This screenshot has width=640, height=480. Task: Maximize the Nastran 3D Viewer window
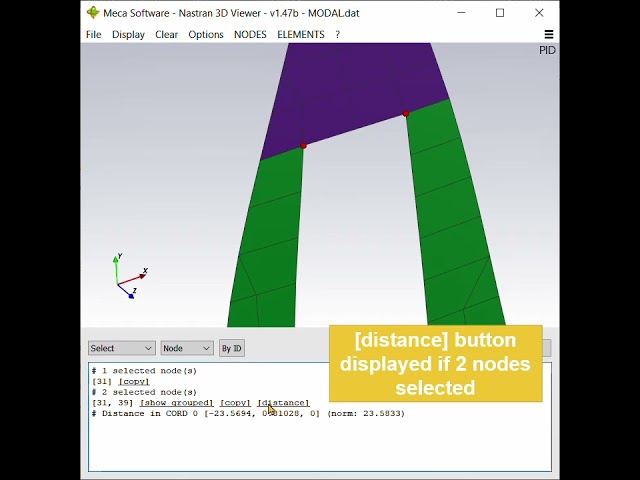500,13
